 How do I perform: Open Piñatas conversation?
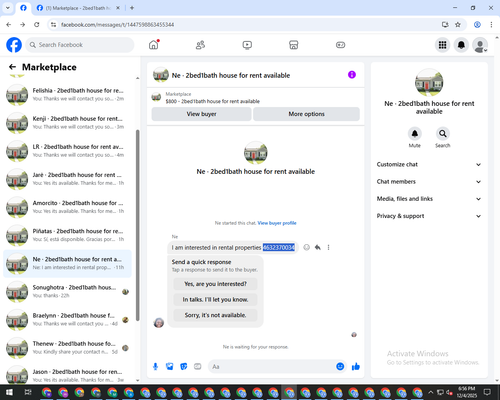click(67, 235)
